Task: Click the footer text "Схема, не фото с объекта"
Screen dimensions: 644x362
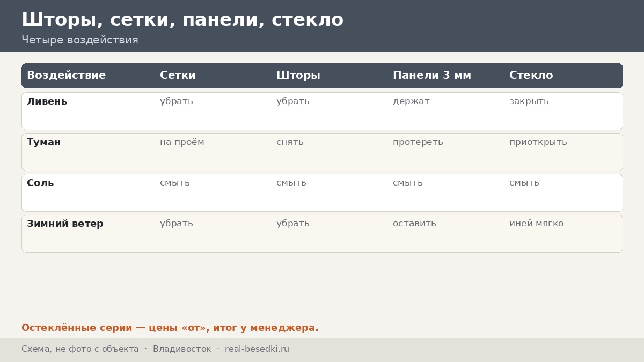Action: pos(80,349)
